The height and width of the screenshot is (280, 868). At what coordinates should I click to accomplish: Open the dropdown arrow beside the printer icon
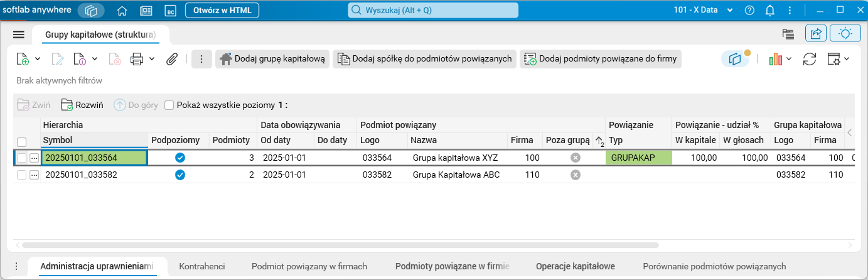click(152, 59)
